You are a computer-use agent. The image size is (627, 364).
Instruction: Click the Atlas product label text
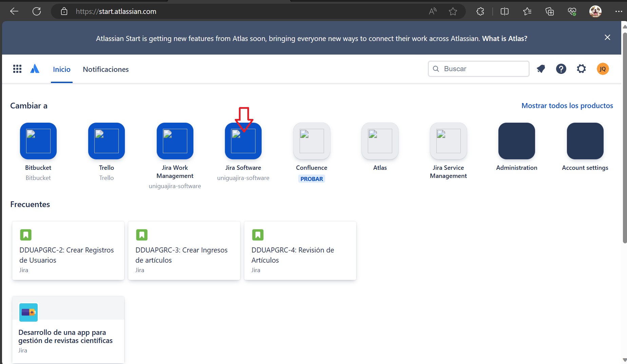(380, 168)
